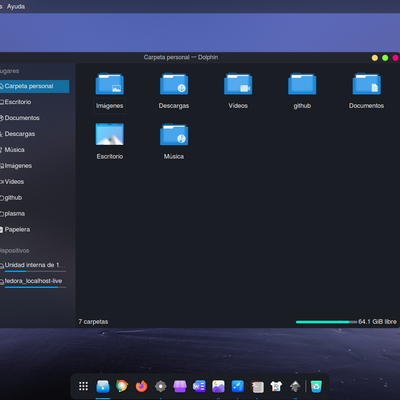Viewport: 400px width, 400px height.
Task: Open System Settings gear in dock
Action: pos(161,386)
